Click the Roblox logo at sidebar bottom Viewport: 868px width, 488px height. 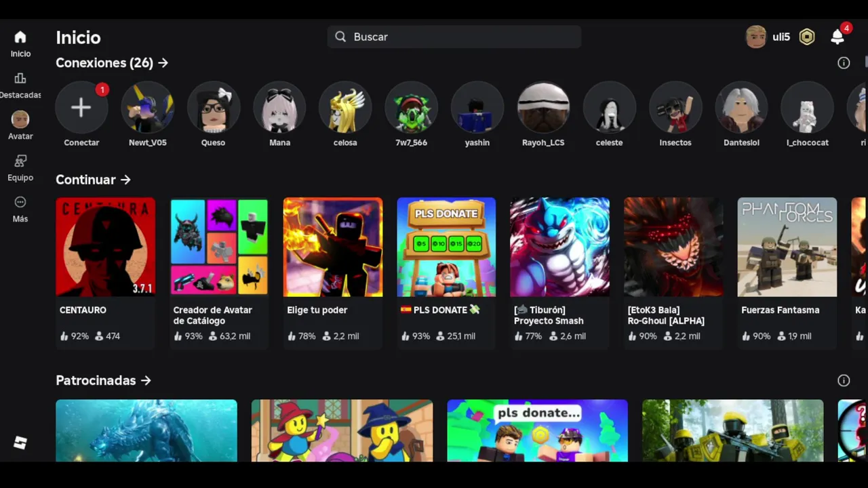tap(20, 443)
